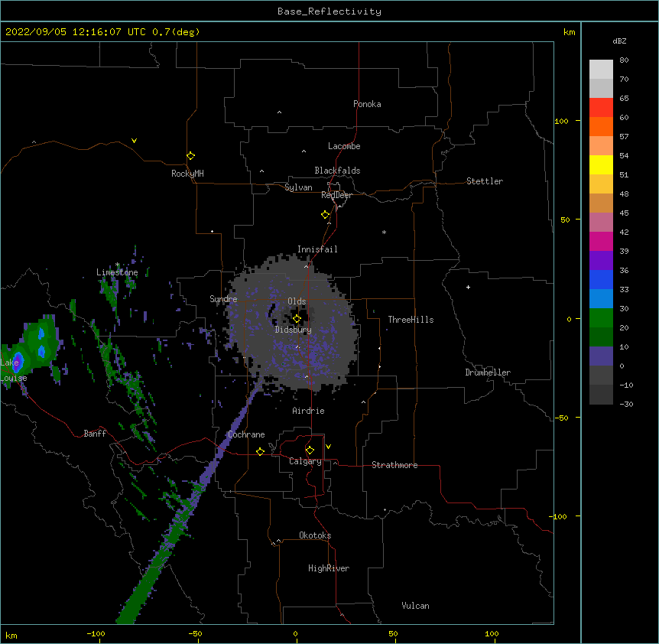Click the Base_Reflectivity title text

[x=329, y=11]
